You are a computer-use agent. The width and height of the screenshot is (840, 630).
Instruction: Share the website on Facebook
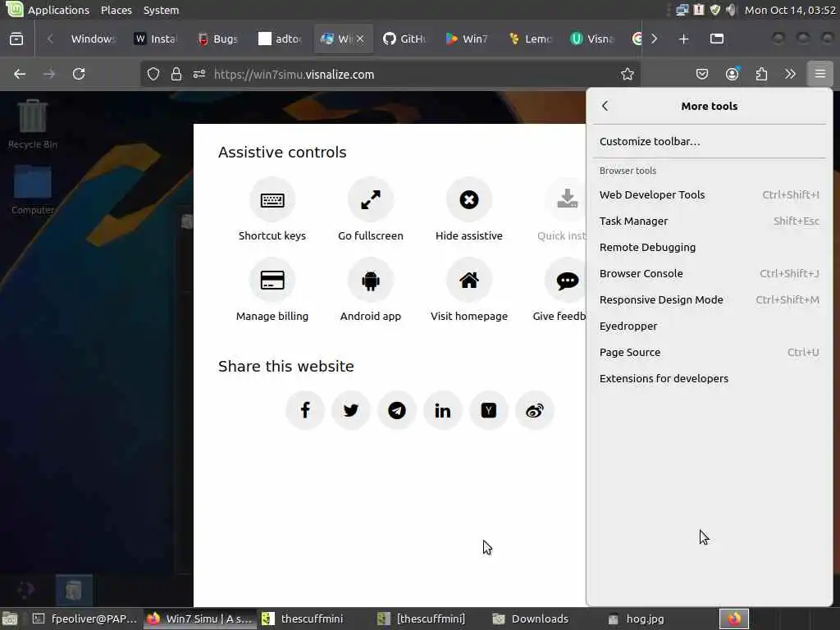305,410
